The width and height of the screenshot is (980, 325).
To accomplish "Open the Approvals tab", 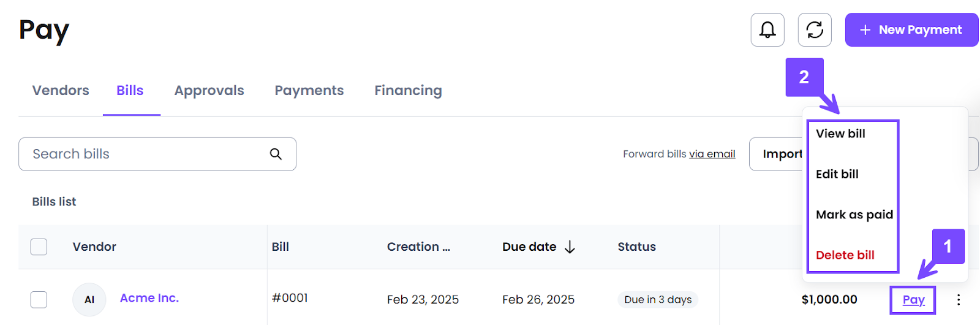I will [209, 90].
